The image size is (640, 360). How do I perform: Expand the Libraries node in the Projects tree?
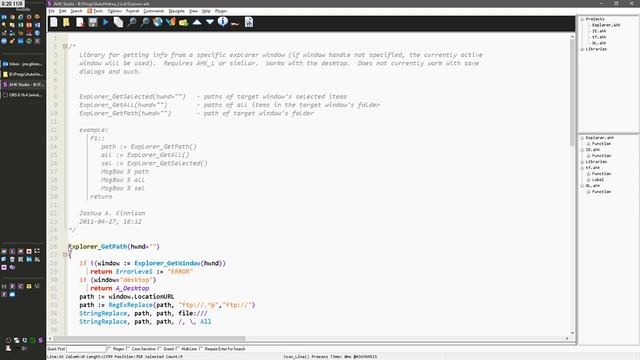(x=582, y=49)
